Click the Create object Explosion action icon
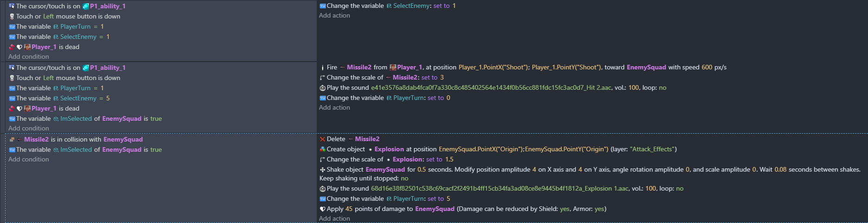The width and height of the screenshot is (868, 223). point(323,149)
